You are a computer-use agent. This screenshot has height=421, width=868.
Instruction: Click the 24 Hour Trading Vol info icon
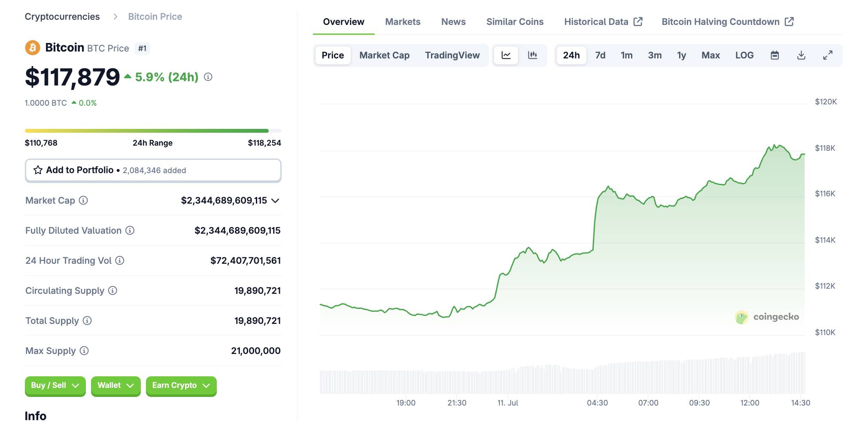tap(120, 260)
